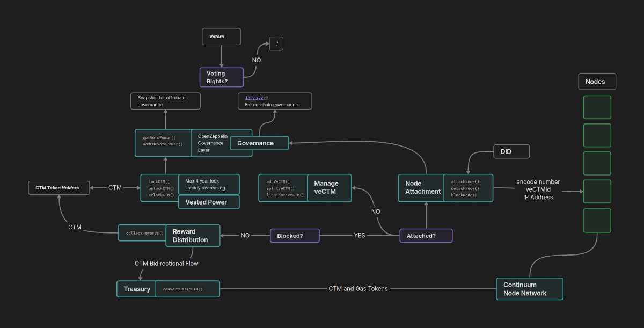Click the convertGasToCTM() function box
644x328 pixels.
(187, 289)
